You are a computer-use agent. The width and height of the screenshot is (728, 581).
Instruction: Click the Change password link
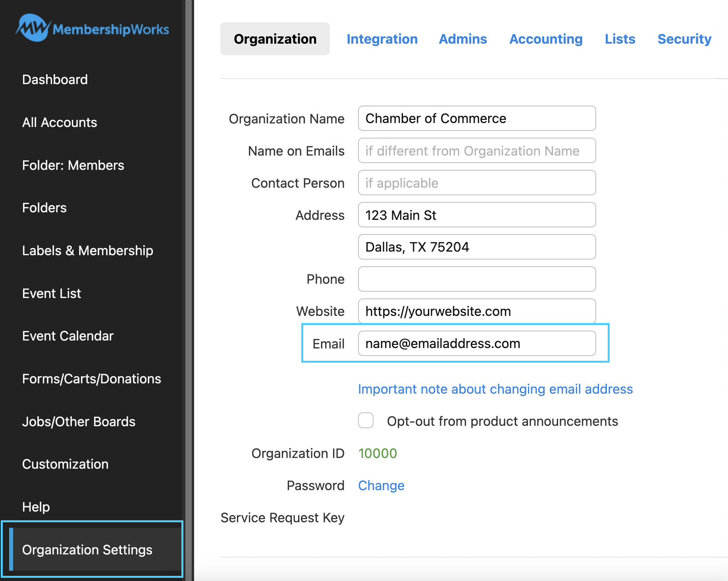click(381, 485)
